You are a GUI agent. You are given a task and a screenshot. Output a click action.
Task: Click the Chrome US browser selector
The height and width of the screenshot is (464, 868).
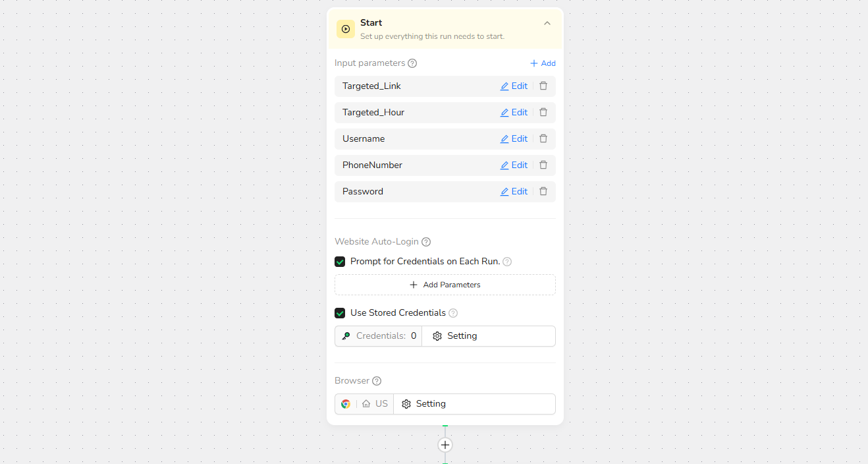pos(364,404)
